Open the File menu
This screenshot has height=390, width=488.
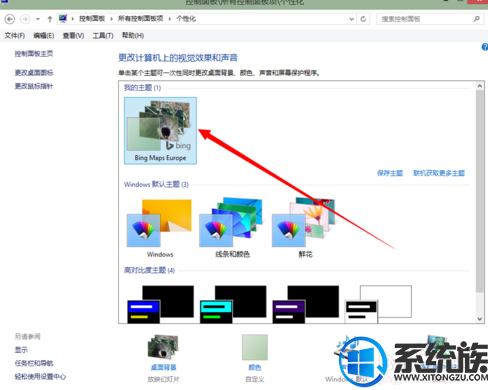click(15, 35)
